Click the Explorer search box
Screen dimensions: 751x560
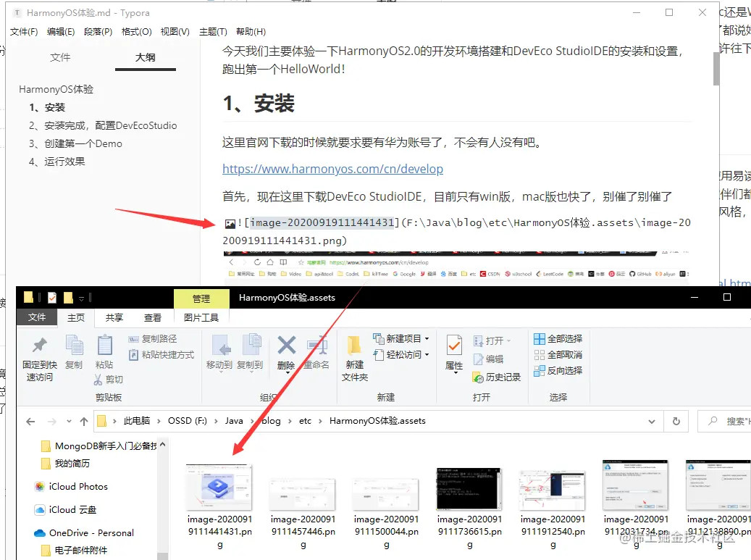click(725, 421)
